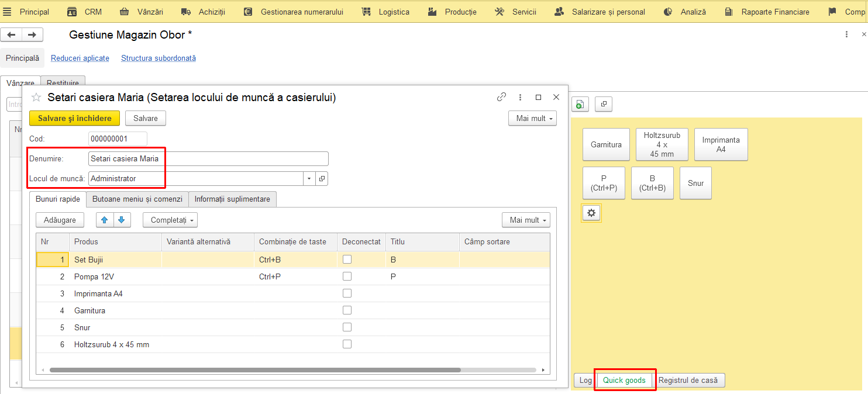Open the Registrul de casă tab
Screen dimensions: 868x394
688,380
